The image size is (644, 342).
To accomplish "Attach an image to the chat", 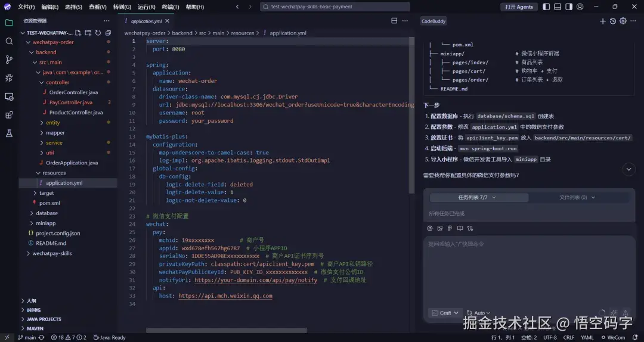I will [x=440, y=228].
